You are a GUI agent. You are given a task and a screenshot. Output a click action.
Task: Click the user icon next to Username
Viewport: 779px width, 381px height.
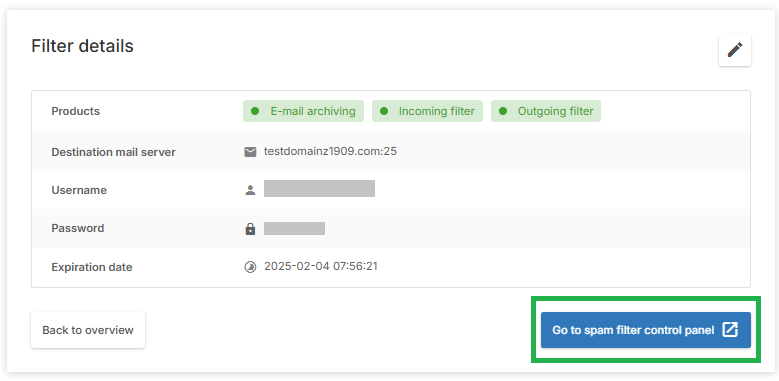click(x=250, y=190)
